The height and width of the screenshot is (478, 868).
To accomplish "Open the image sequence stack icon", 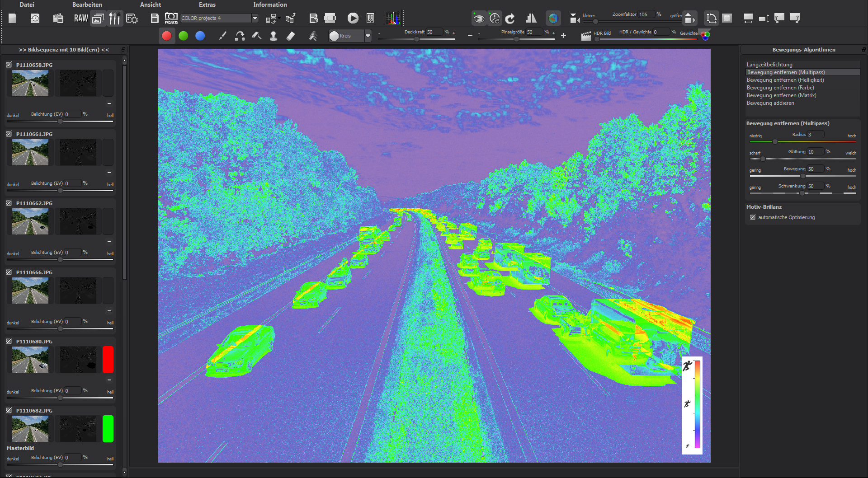I will click(98, 18).
